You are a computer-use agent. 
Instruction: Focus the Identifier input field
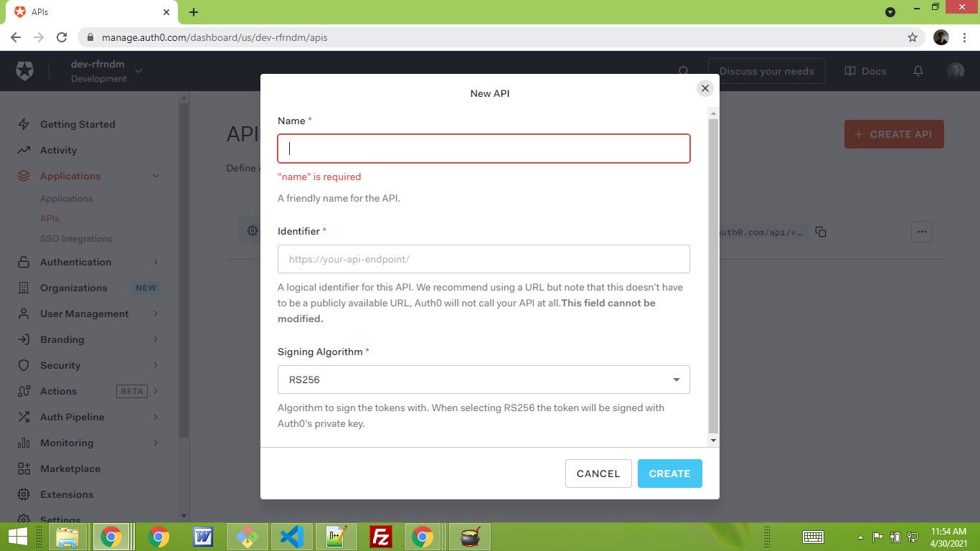484,259
